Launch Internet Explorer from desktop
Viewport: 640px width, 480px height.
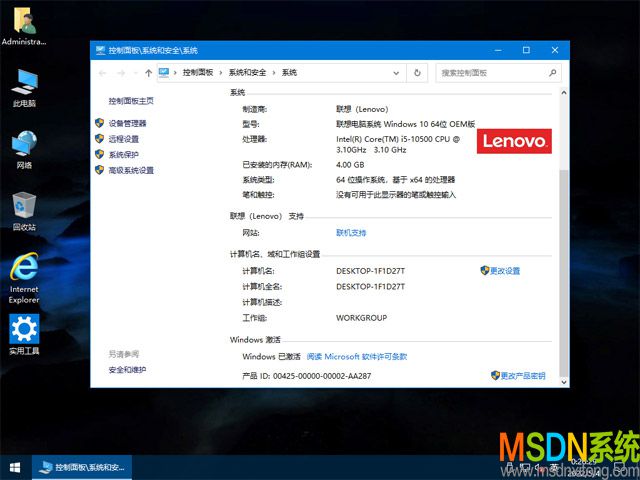tap(24, 278)
